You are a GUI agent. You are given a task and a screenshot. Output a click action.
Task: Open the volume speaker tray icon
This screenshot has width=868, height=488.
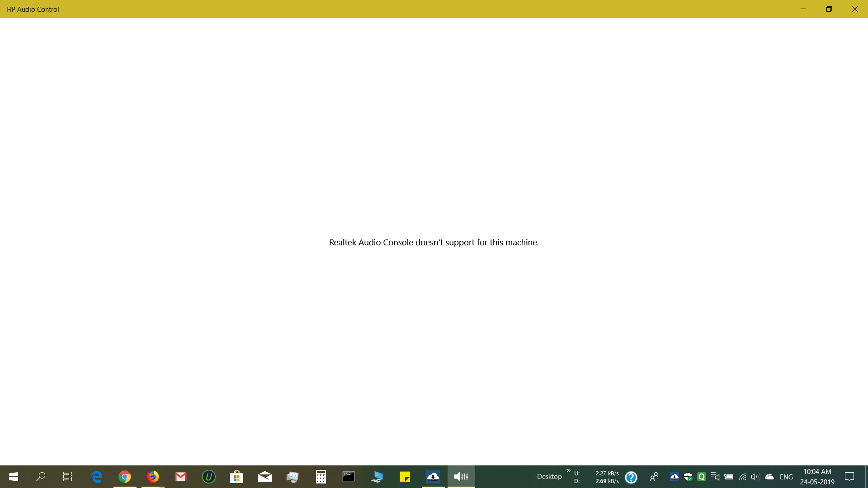755,477
